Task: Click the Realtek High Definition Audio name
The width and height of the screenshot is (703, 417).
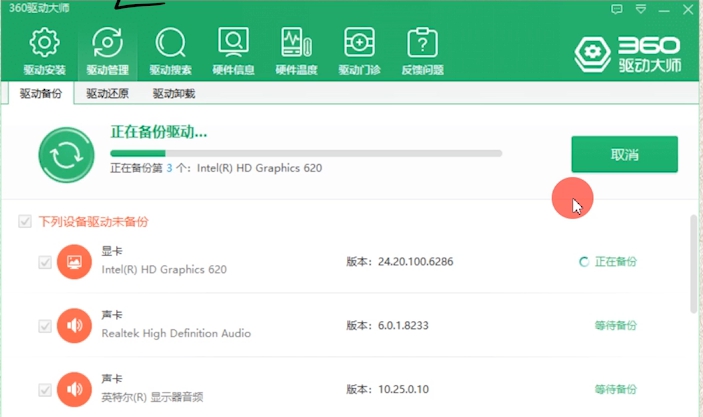Action: tap(176, 333)
